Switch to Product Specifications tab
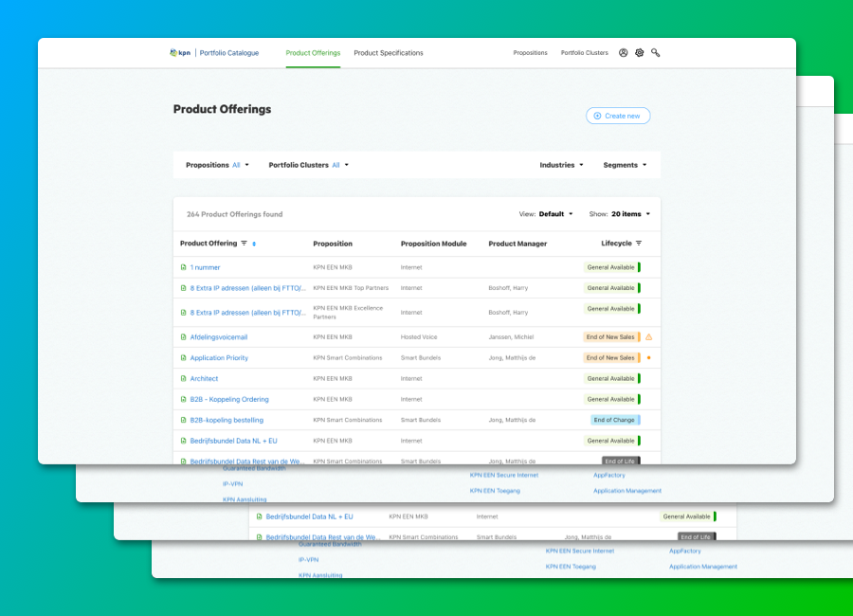Viewport: 853px width, 616px height. (x=389, y=53)
